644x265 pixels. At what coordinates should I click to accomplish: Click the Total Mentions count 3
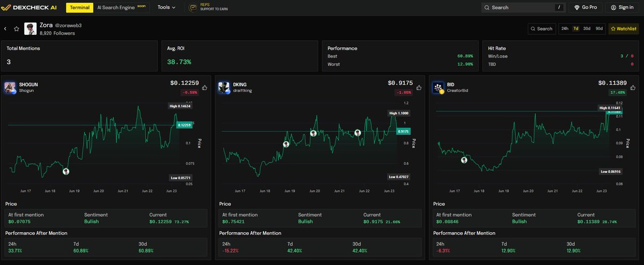click(x=9, y=62)
